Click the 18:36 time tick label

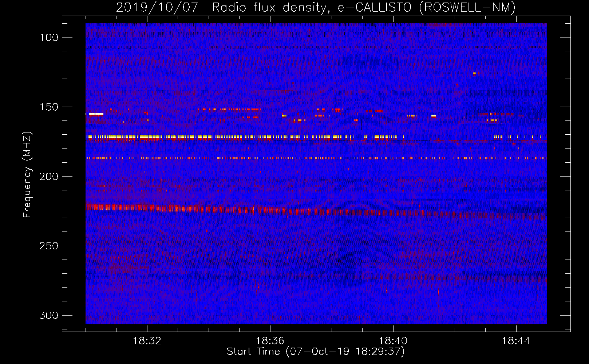[x=270, y=341]
